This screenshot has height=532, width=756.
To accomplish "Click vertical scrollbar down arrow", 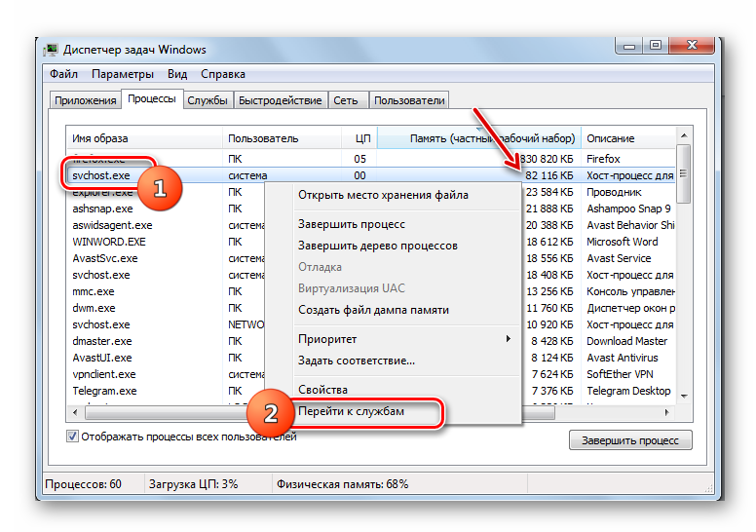I will (x=684, y=397).
